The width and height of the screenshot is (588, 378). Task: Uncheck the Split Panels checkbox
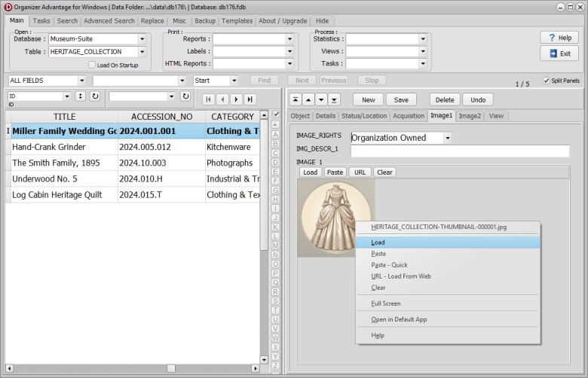click(x=546, y=81)
